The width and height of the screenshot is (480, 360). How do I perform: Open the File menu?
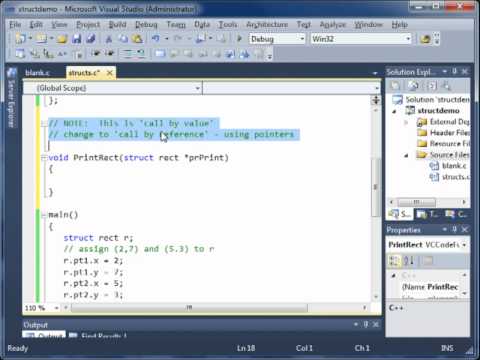tap(15, 24)
